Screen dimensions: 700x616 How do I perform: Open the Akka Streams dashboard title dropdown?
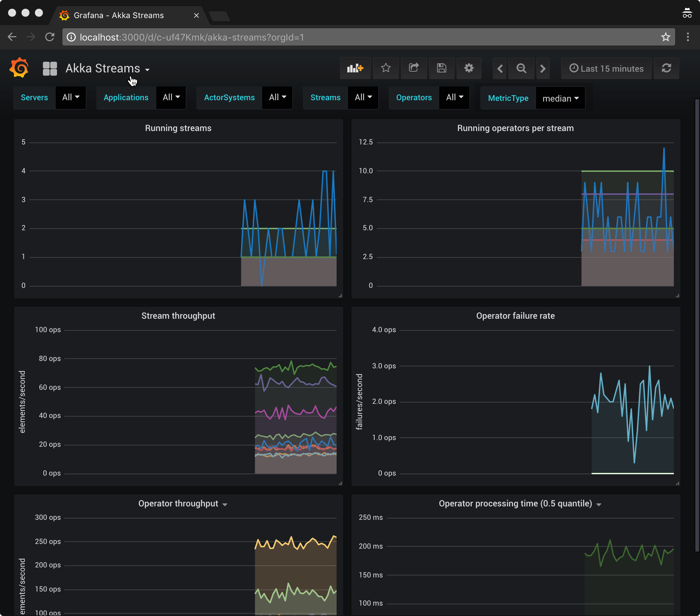(x=108, y=68)
